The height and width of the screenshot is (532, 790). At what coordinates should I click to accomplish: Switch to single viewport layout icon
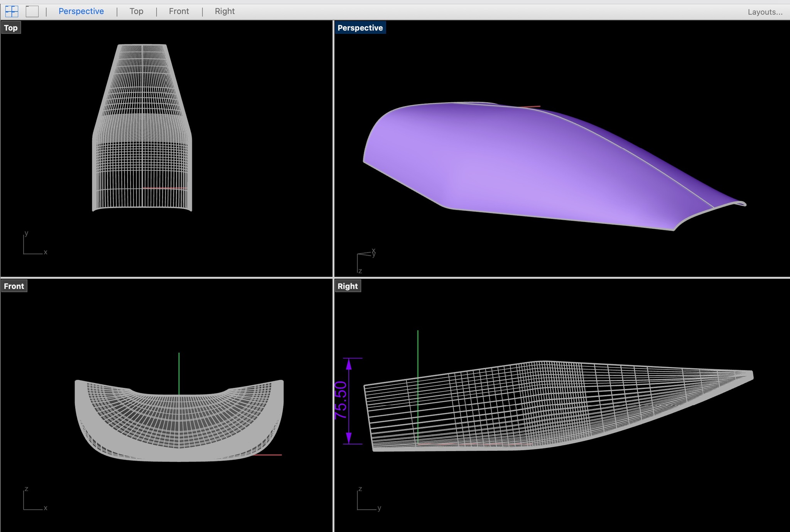tap(32, 12)
